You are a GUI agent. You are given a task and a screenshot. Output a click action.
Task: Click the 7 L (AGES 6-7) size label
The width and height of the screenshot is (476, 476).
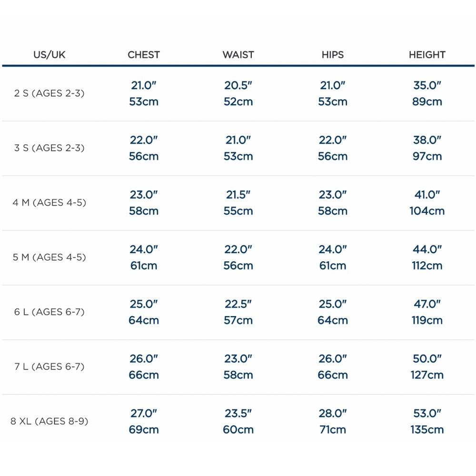tap(50, 367)
